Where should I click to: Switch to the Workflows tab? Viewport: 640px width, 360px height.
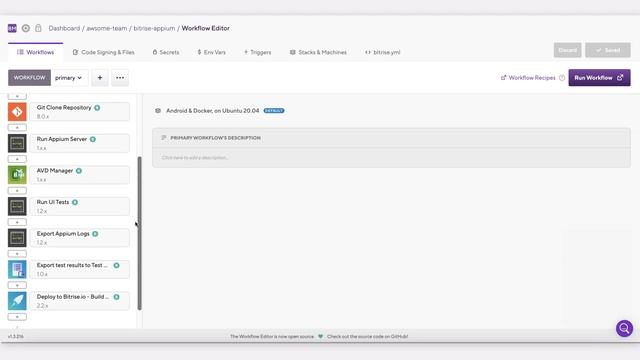36,52
